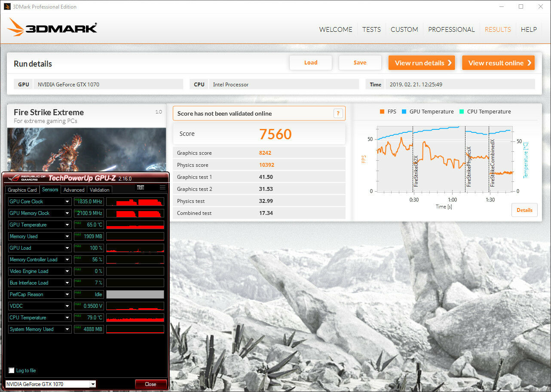The width and height of the screenshot is (551, 392).
Task: Open GPU Temperature sensor dropdown
Action: click(67, 225)
